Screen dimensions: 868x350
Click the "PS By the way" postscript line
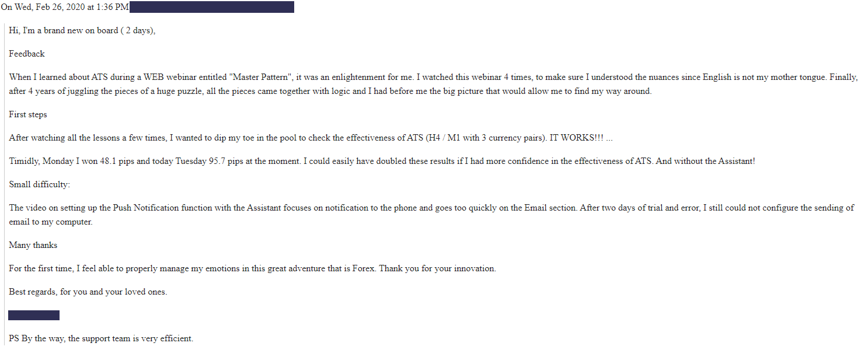tap(101, 338)
